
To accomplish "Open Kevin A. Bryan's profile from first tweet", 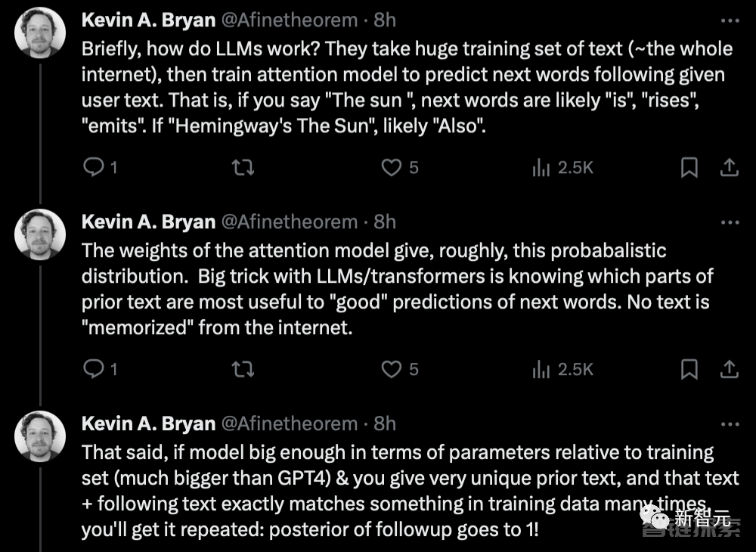I will tap(148, 20).
